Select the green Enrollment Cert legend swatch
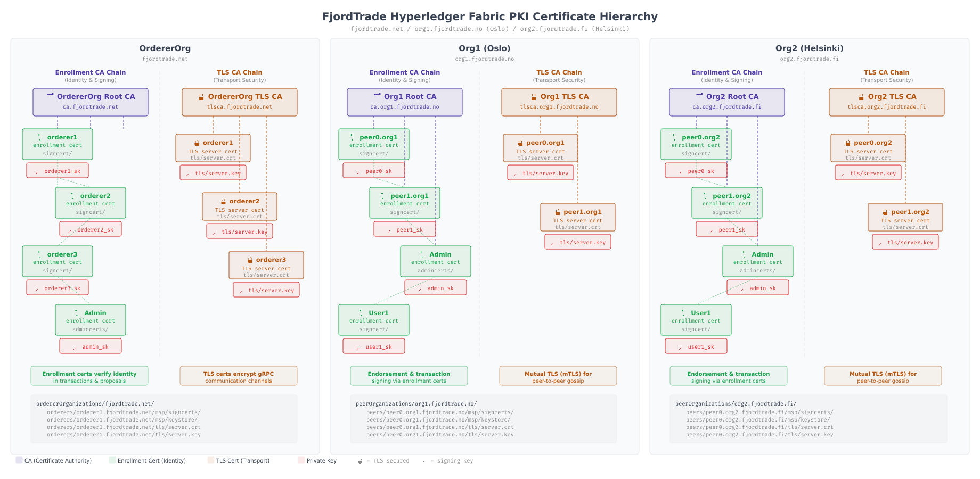Viewport: 980px width, 479px height. pos(112,460)
